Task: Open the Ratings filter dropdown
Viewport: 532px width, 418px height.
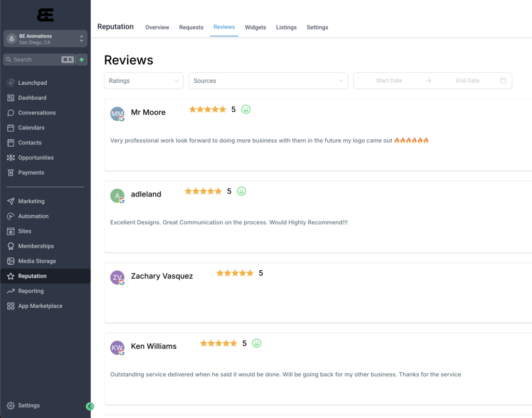Action: [x=143, y=81]
